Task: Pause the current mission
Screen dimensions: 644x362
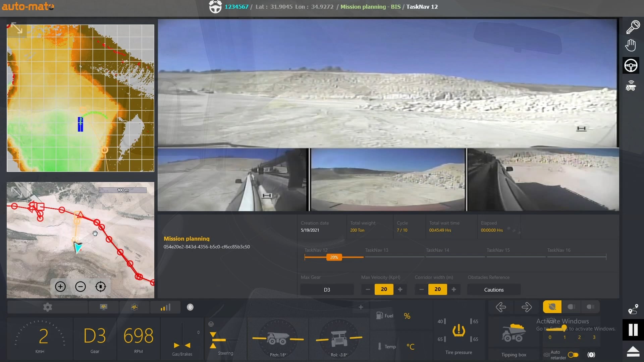Action: coord(633,330)
